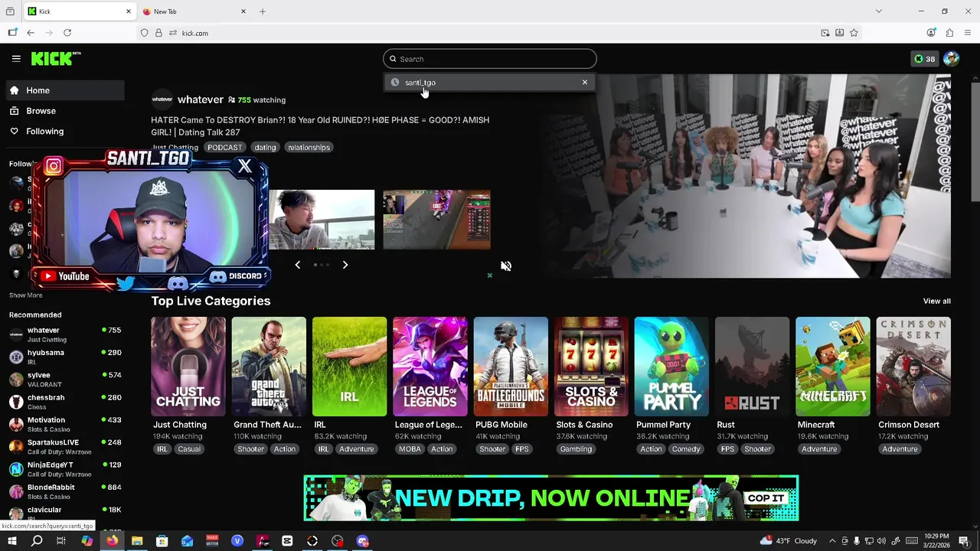This screenshot has height=551, width=980.
Task: Open the Firefox account icon
Action: [931, 33]
